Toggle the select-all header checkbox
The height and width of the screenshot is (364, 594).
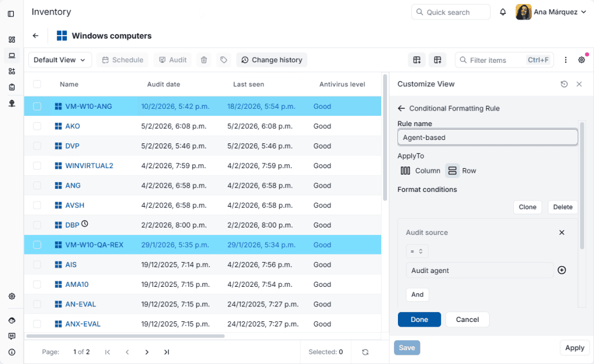tap(37, 84)
